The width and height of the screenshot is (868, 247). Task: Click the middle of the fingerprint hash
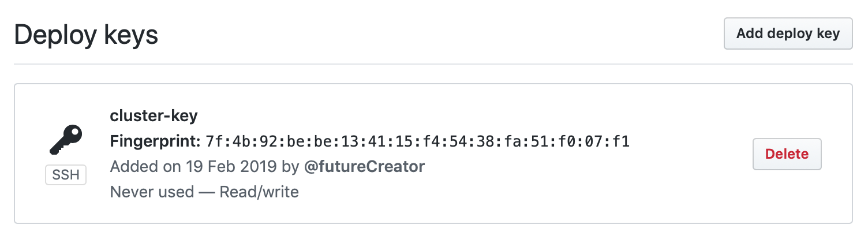point(417,141)
